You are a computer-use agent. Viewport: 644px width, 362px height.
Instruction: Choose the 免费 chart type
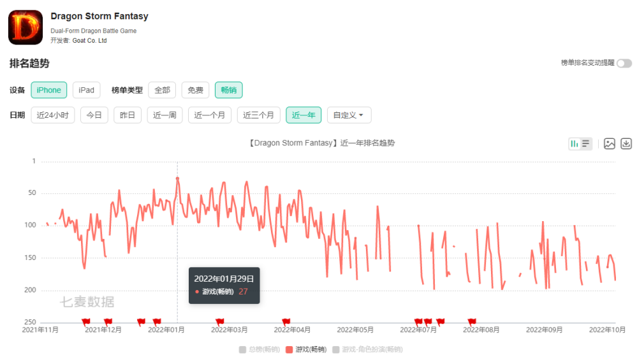[196, 90]
